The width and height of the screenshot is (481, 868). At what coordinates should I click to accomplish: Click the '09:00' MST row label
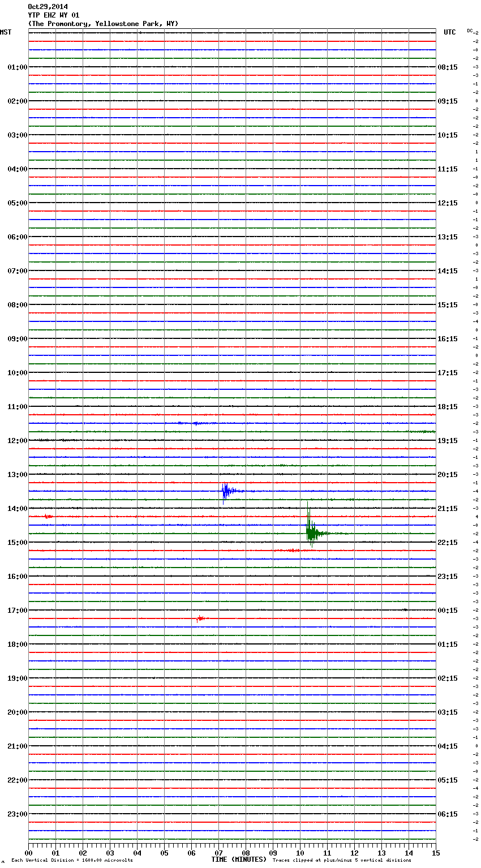click(18, 339)
